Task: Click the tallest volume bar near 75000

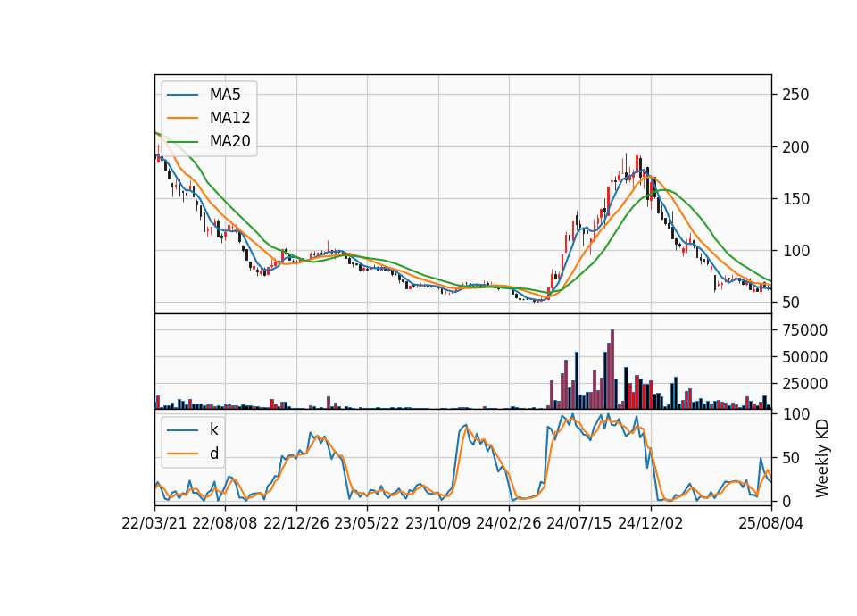Action: click(x=612, y=370)
